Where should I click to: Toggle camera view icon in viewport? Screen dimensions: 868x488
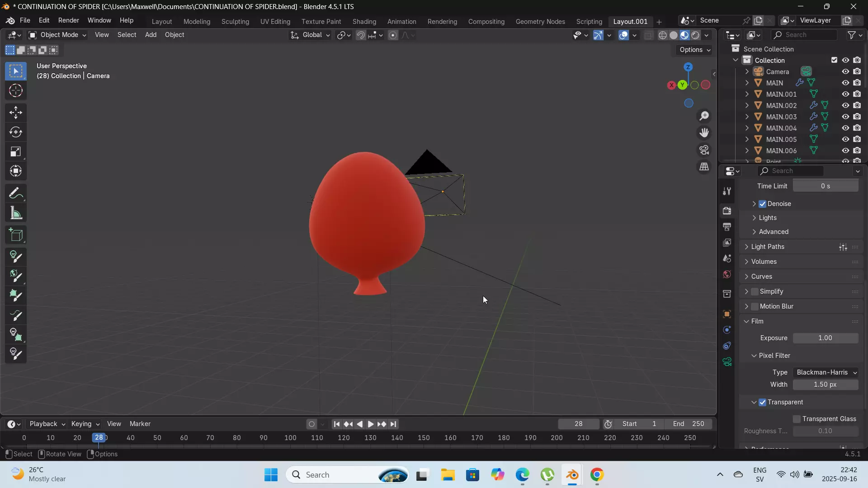coord(704,150)
